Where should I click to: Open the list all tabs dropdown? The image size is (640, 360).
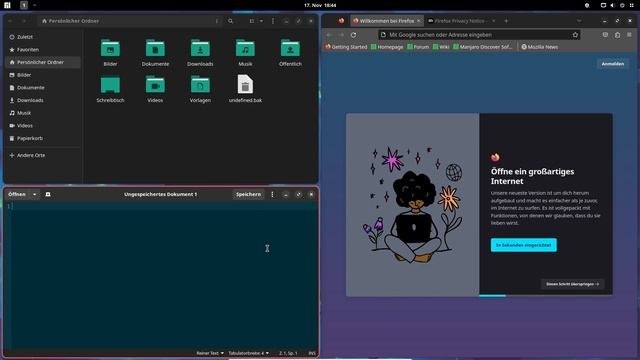pyautogui.click(x=579, y=21)
